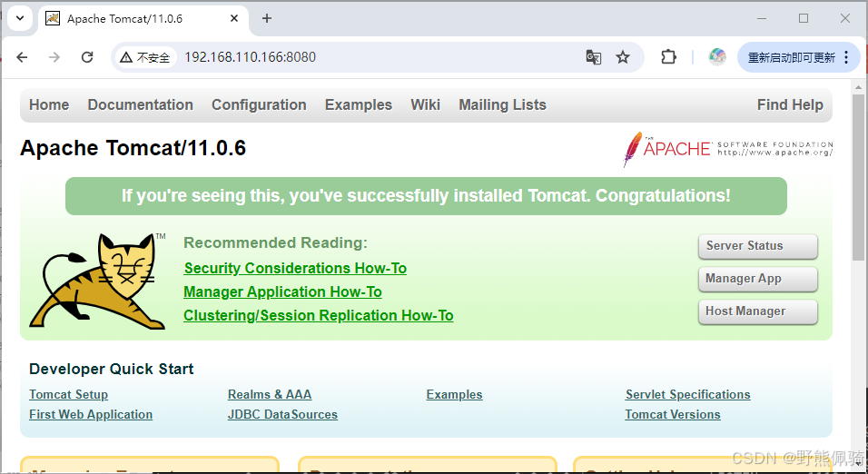Open the Chrome profile avatar
The height and width of the screenshot is (474, 868).
tap(717, 57)
